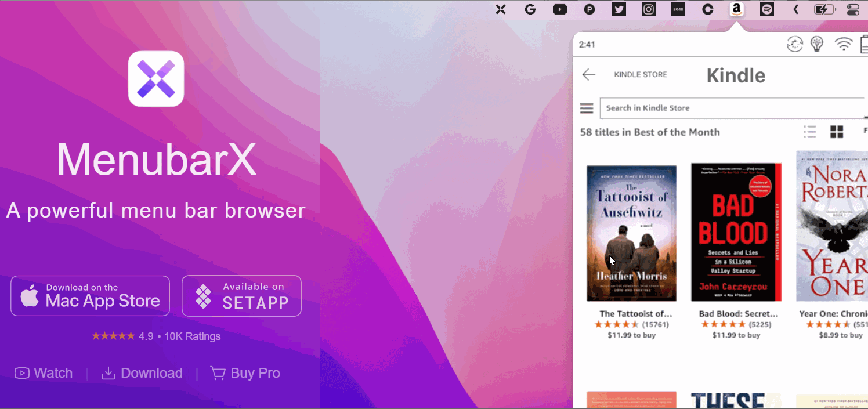
Task: Open the Instagram menu bar icon
Action: [x=648, y=9]
